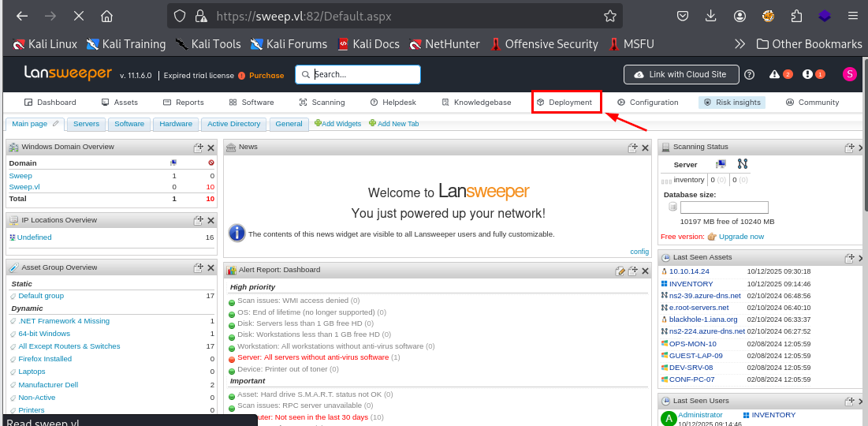This screenshot has width=868, height=426.
Task: Open the Software menu
Action: point(251,103)
